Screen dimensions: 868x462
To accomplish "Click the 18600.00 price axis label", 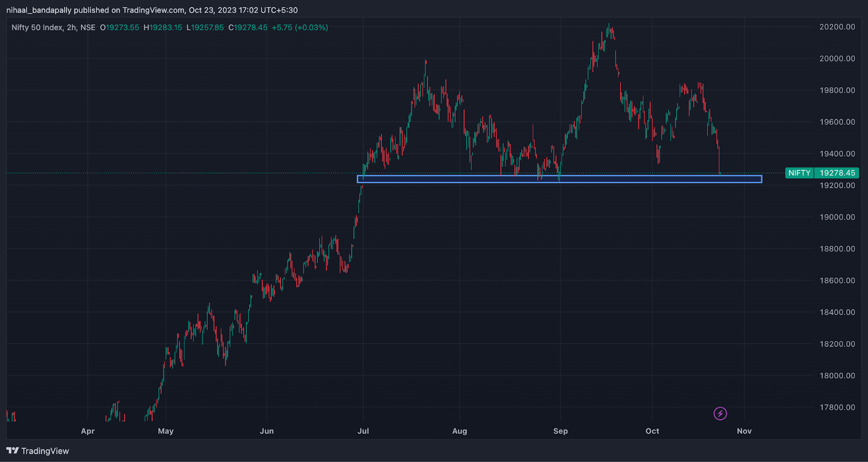I will [x=837, y=280].
